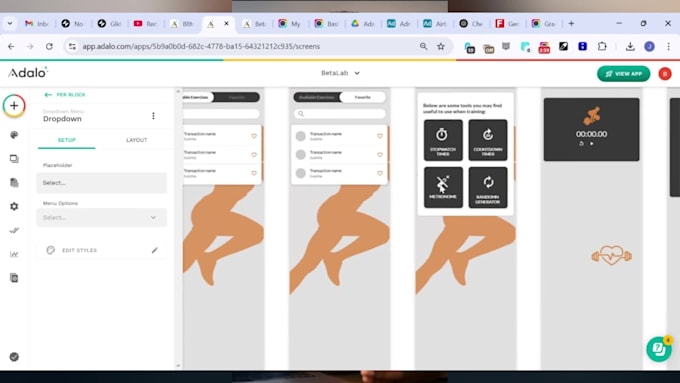The width and height of the screenshot is (680, 383).
Task: Toggle heart on first row of second screen
Action: 380,136
